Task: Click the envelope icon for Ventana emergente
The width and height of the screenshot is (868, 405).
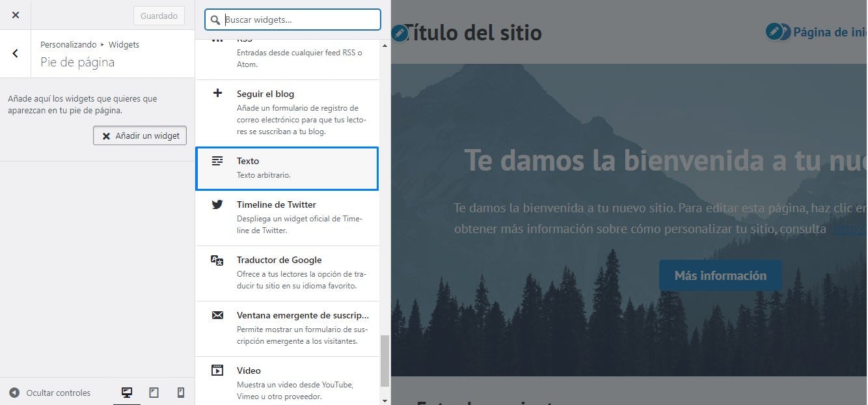Action: pyautogui.click(x=217, y=315)
